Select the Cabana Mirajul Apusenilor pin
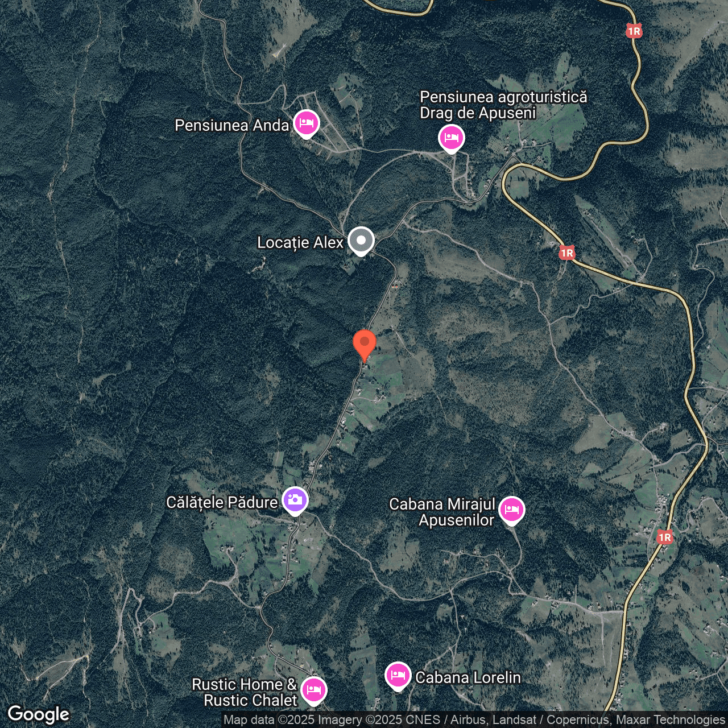 (x=512, y=511)
